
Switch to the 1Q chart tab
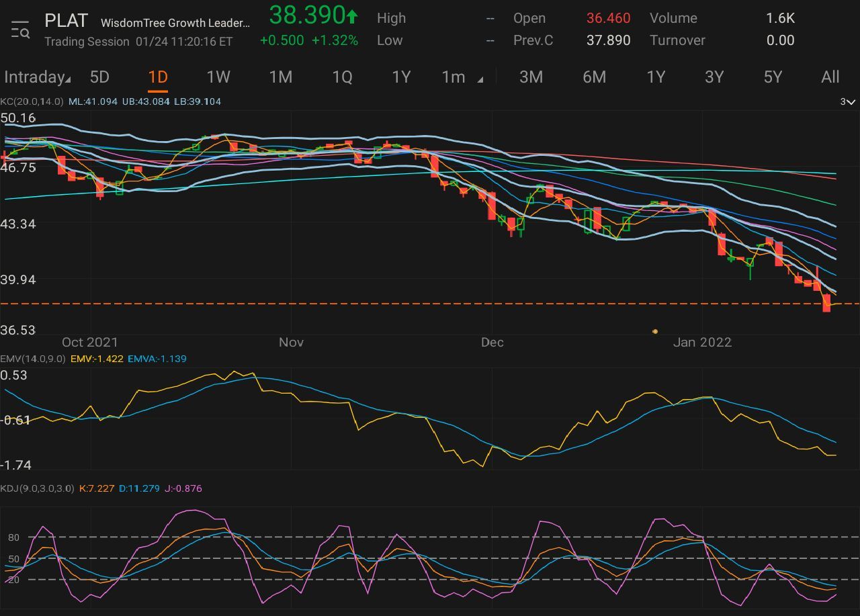click(342, 77)
